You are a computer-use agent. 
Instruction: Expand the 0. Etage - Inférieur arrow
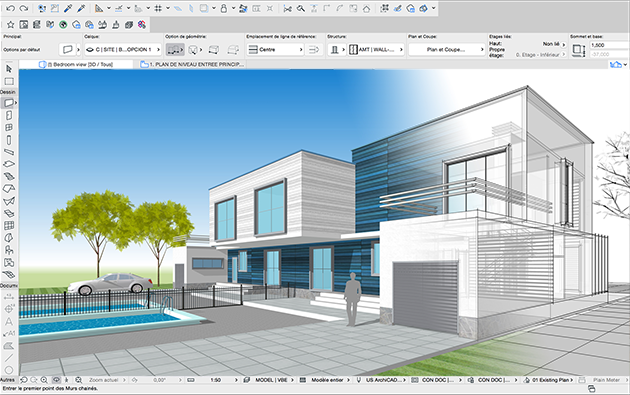[x=564, y=54]
